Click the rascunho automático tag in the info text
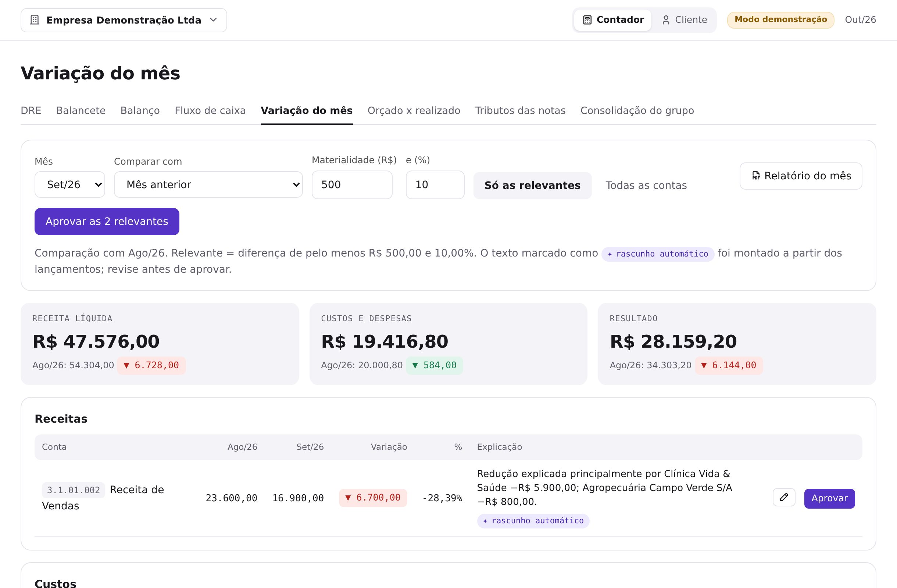The image size is (897, 588). point(658,254)
